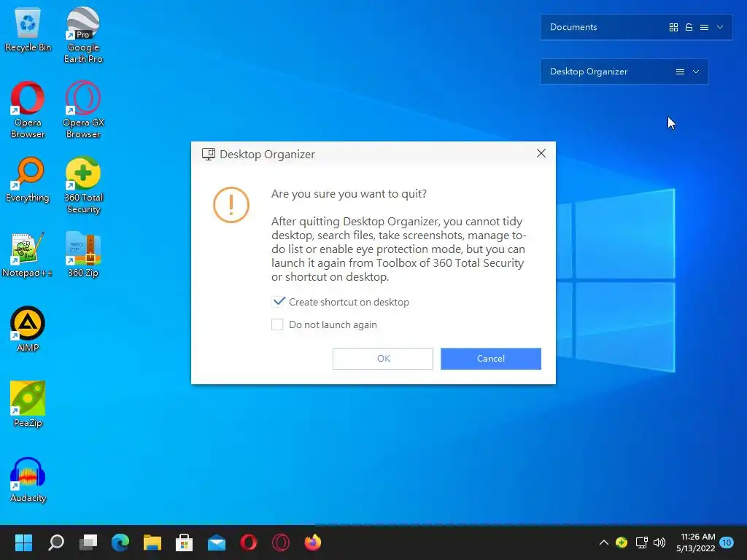747x560 pixels.
Task: Select the Notepad++ desktop shortcut
Action: tap(28, 254)
